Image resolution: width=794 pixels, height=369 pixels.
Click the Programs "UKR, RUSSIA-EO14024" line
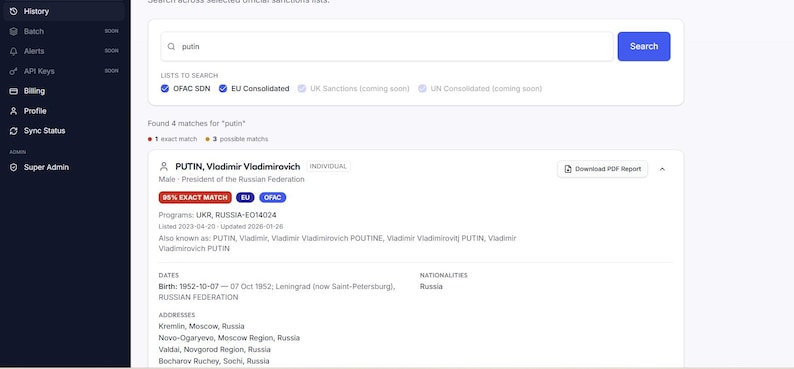217,215
